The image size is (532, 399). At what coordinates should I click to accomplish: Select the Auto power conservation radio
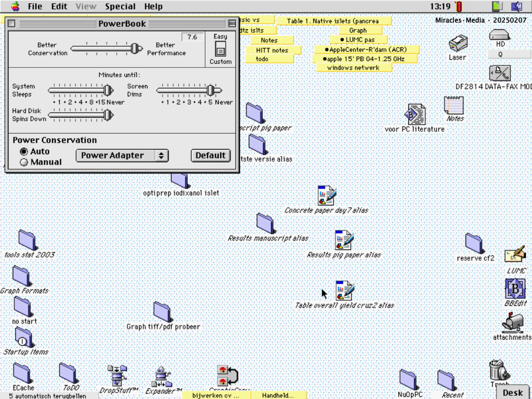24,152
